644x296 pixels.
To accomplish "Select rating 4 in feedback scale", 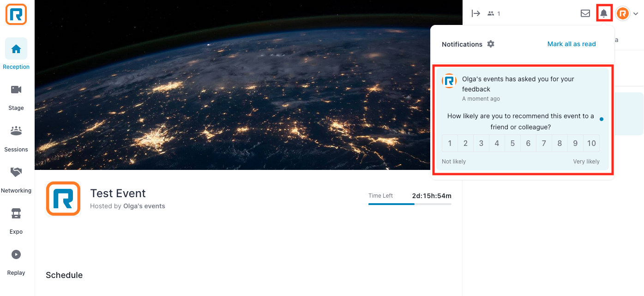I will pos(497,143).
